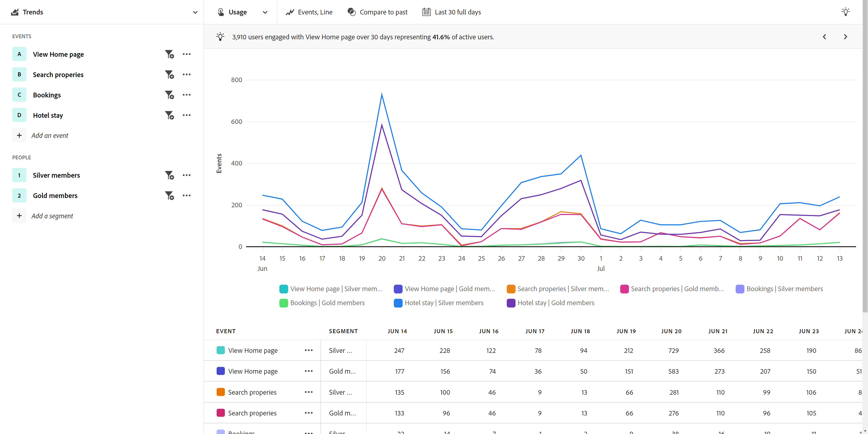Image resolution: width=868 pixels, height=434 pixels.
Task: Open the Usage measurement dropdown
Action: point(242,12)
